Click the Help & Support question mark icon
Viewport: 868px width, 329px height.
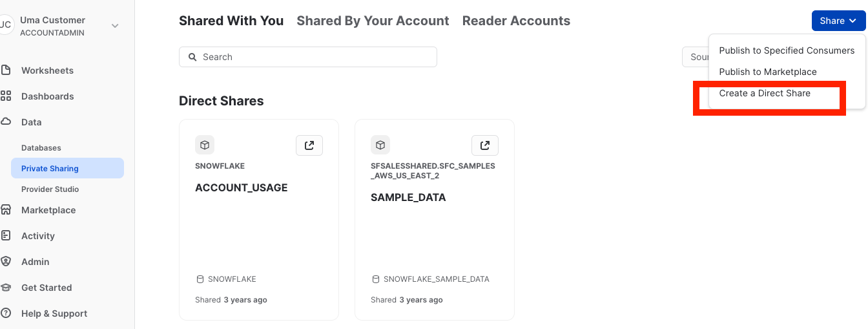coord(6,313)
